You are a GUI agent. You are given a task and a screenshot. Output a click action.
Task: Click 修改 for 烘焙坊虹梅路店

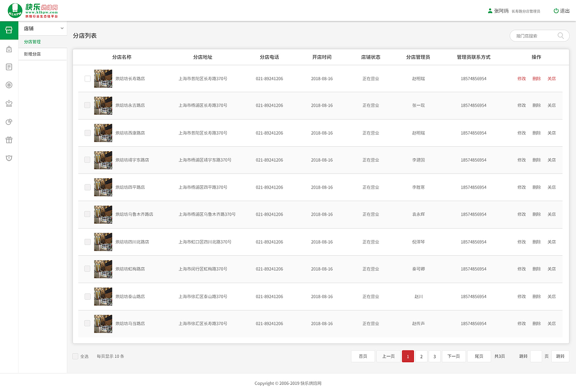pos(522,269)
